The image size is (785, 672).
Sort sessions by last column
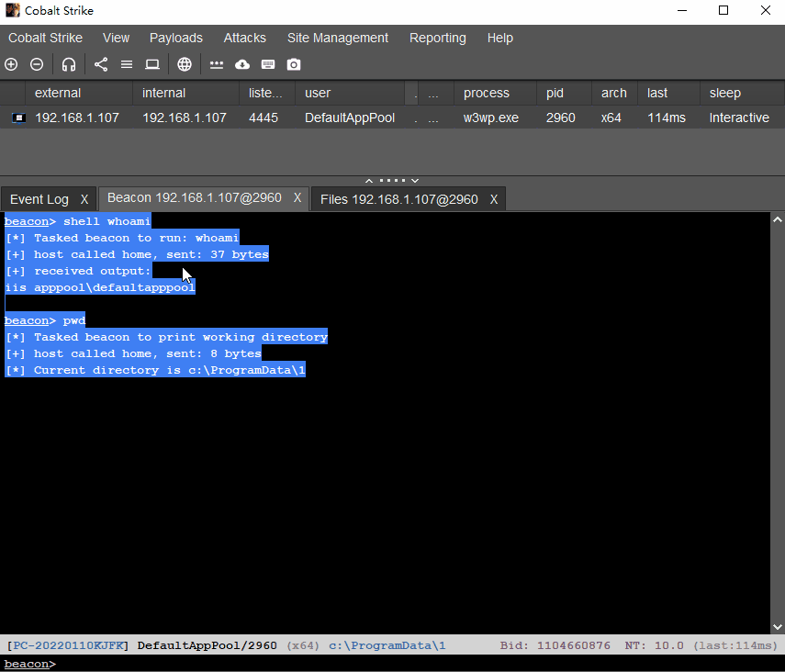pyautogui.click(x=668, y=93)
